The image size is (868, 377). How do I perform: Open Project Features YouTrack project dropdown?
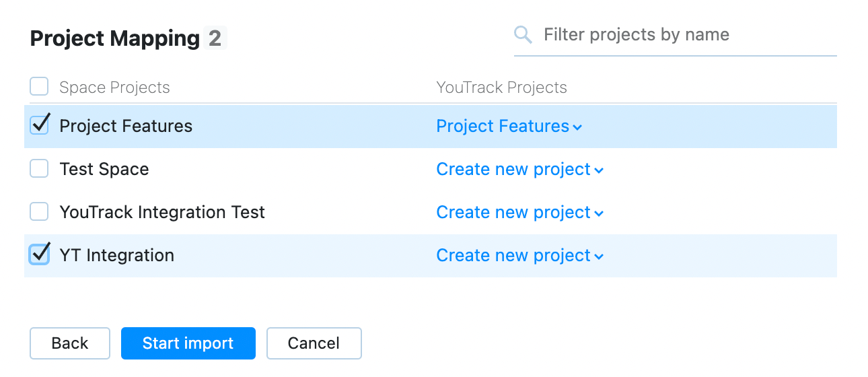[509, 127]
